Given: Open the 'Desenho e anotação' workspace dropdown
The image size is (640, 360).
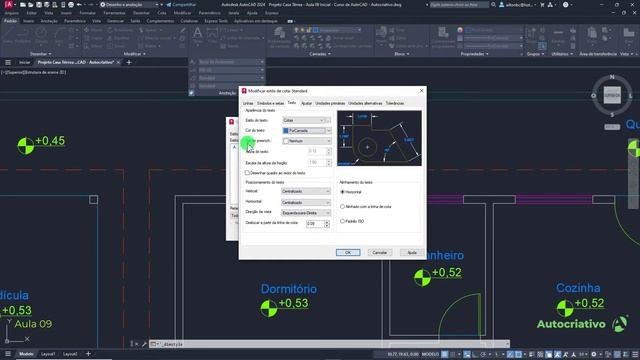Looking at the screenshot, I should point(129,4).
